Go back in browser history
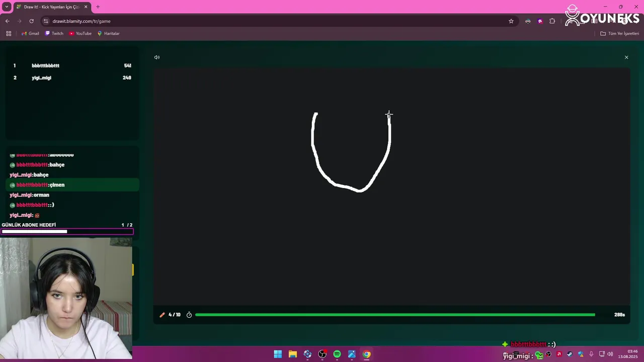 [7, 21]
